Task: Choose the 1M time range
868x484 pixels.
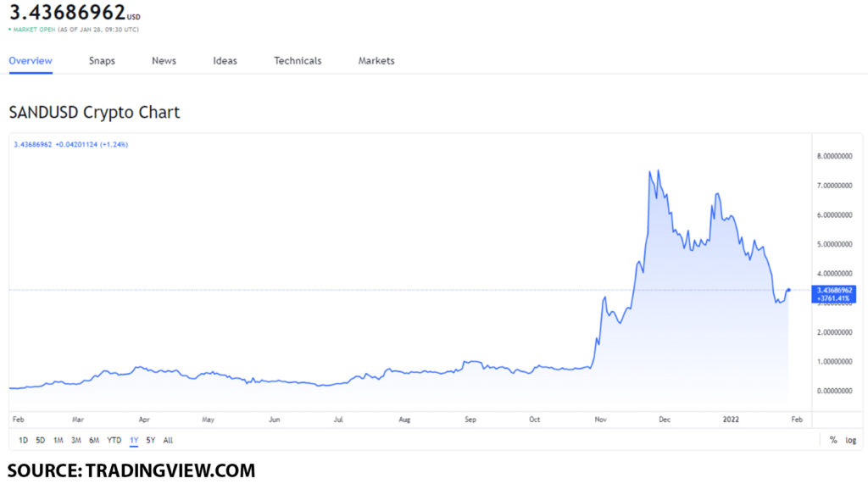Action: pos(58,440)
